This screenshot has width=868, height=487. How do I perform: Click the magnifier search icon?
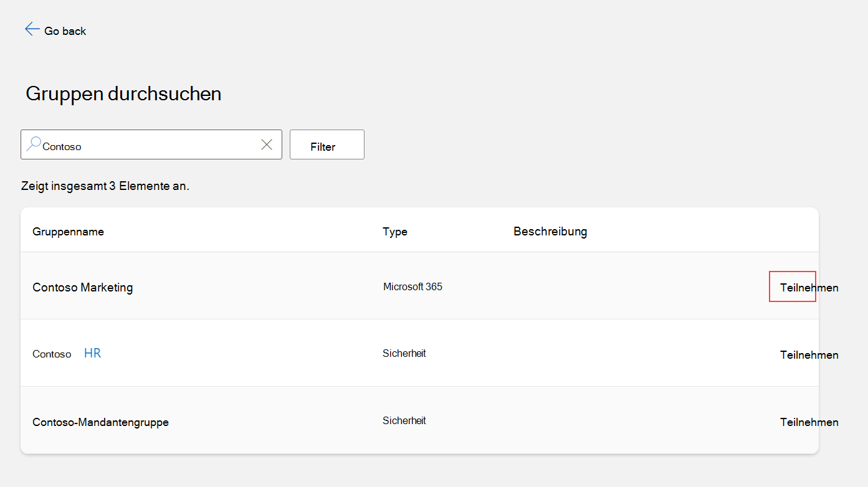click(x=34, y=144)
